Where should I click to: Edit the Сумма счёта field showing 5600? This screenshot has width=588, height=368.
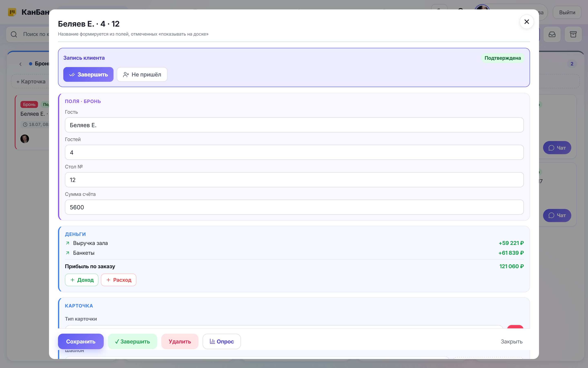tap(294, 207)
